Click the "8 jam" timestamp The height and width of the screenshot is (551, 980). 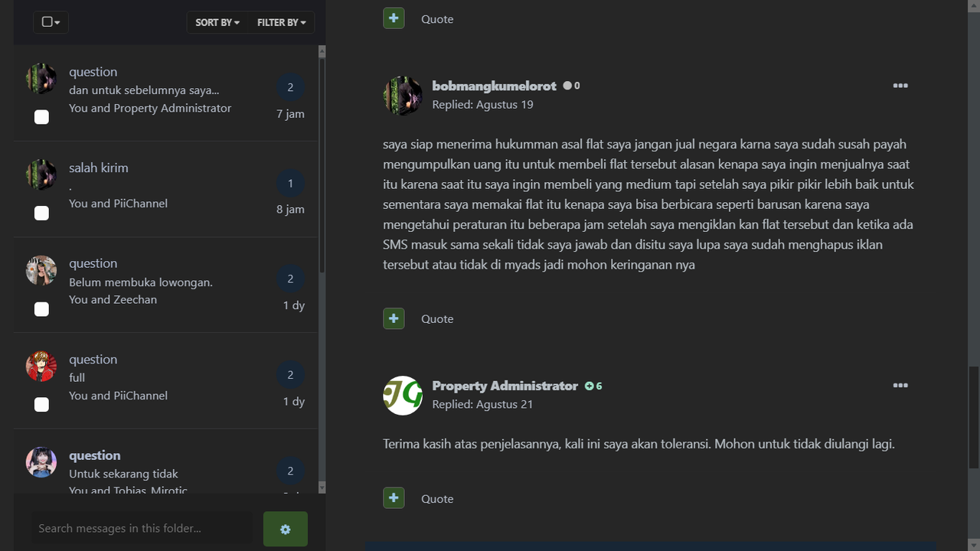290,210
